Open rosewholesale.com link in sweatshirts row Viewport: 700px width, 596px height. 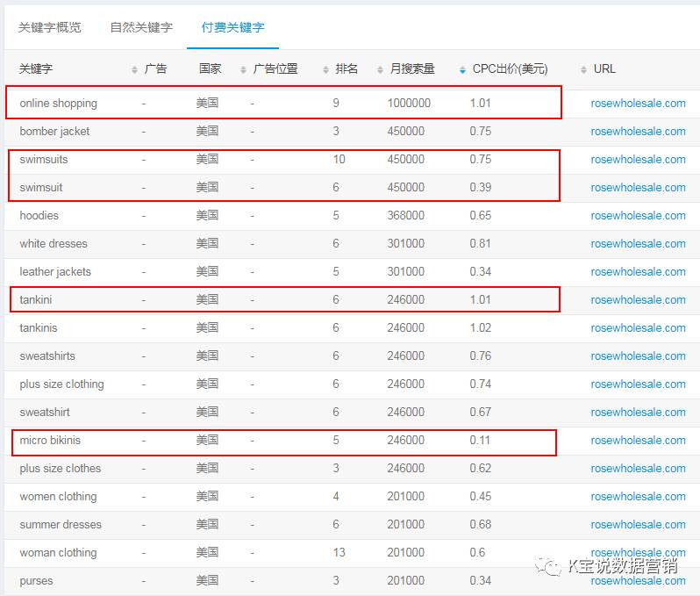638,356
